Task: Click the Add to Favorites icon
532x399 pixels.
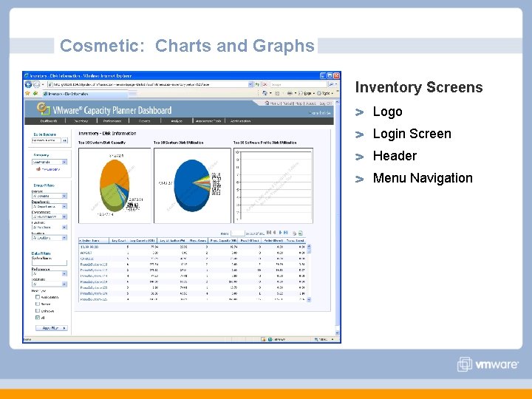Action: (x=35, y=93)
